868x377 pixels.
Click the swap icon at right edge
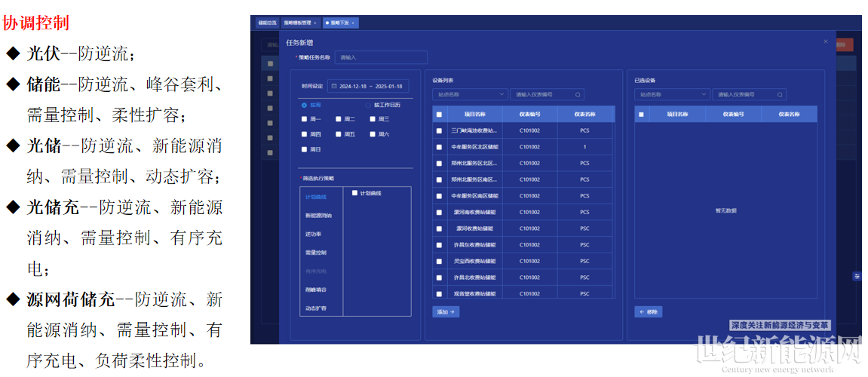click(x=857, y=277)
